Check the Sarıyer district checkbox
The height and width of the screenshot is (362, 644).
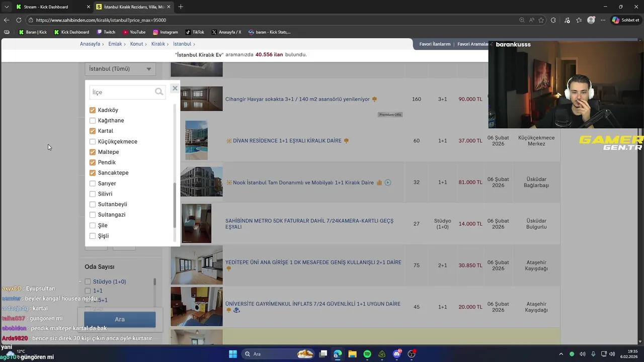coord(93,184)
